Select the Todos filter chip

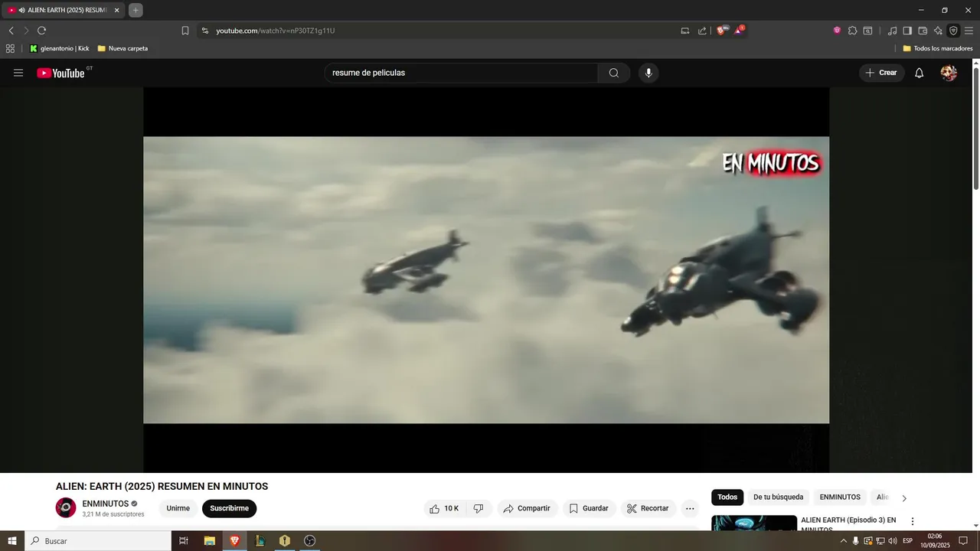coord(727,497)
